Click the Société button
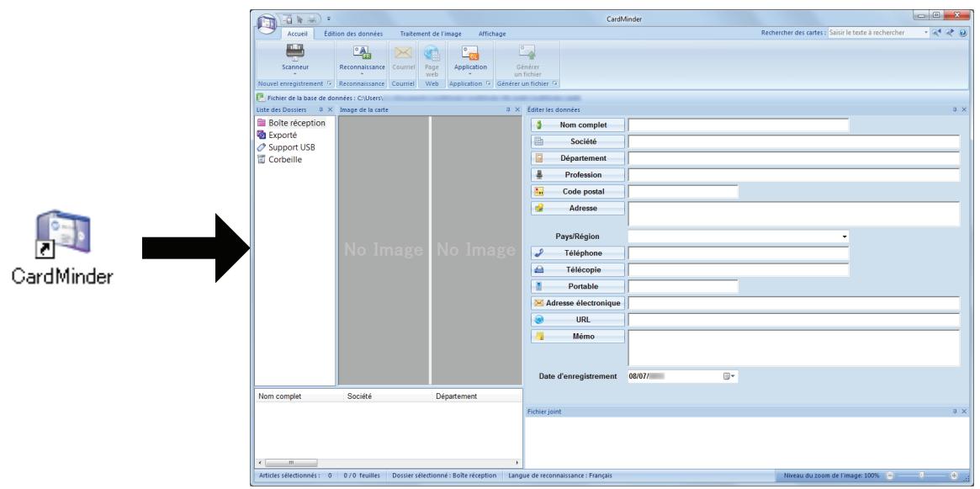The image size is (980, 489). pyautogui.click(x=578, y=141)
